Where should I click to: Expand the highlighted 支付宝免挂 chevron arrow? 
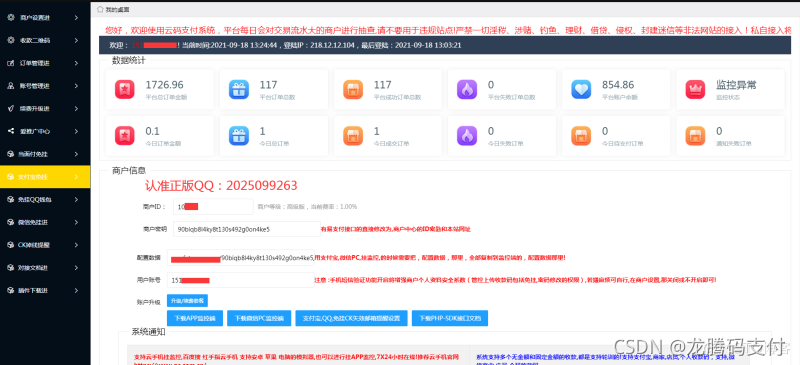coord(76,177)
